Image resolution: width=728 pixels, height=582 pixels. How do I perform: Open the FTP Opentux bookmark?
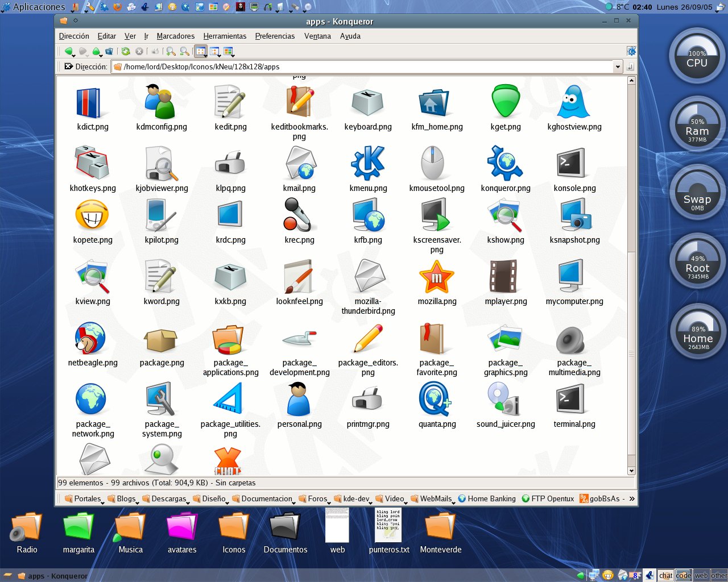[548, 498]
